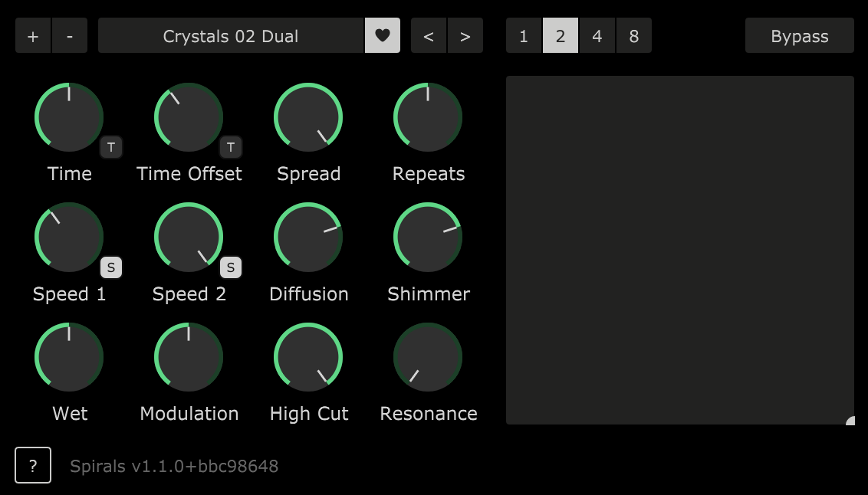Viewport: 868px width, 495px height.
Task: Click the plus add preset button
Action: click(x=33, y=36)
